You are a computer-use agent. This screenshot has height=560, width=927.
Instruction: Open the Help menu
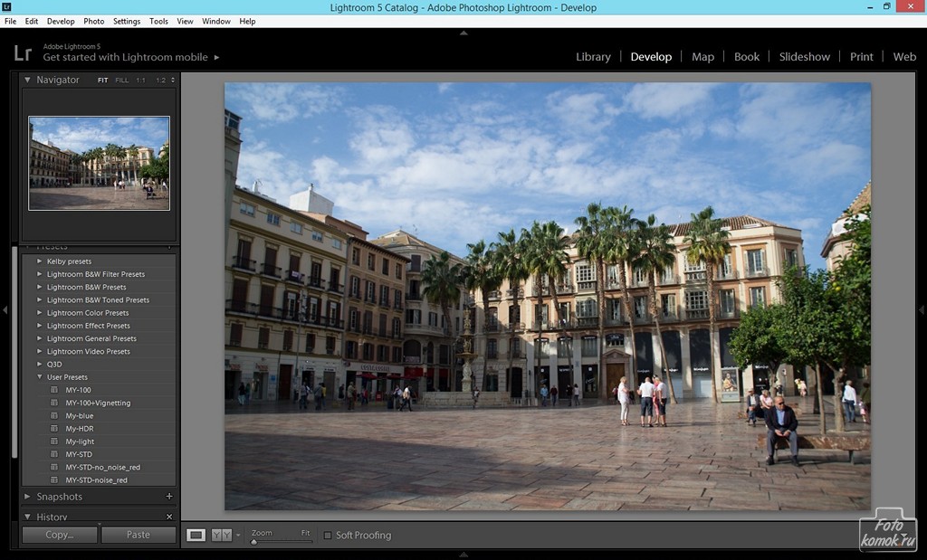[247, 22]
